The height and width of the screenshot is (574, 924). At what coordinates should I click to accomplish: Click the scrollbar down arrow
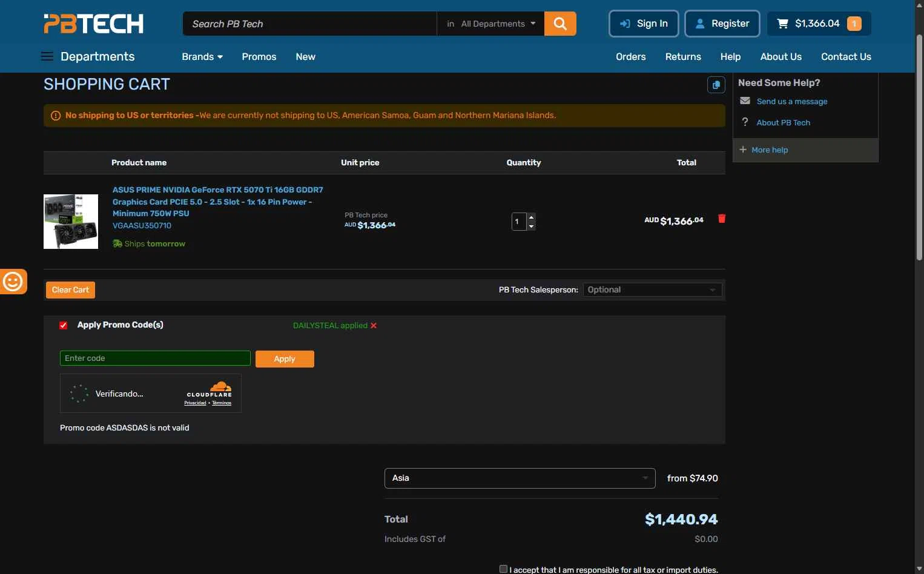tap(919, 569)
